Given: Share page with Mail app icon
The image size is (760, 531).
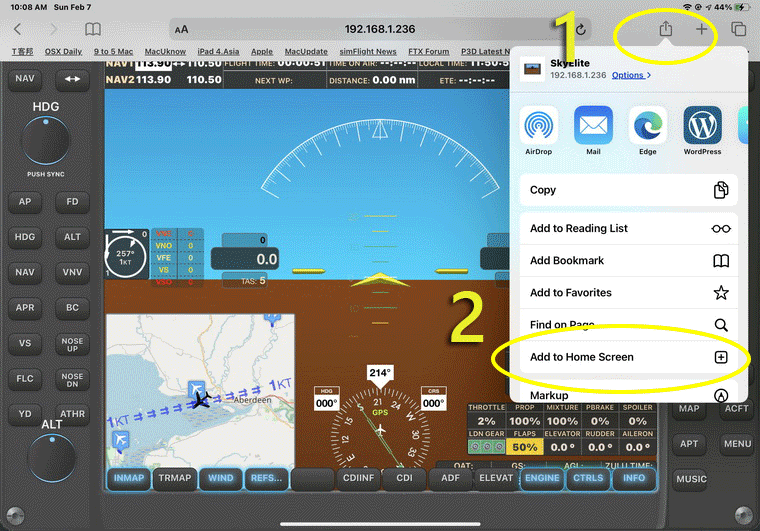Looking at the screenshot, I should tap(593, 126).
